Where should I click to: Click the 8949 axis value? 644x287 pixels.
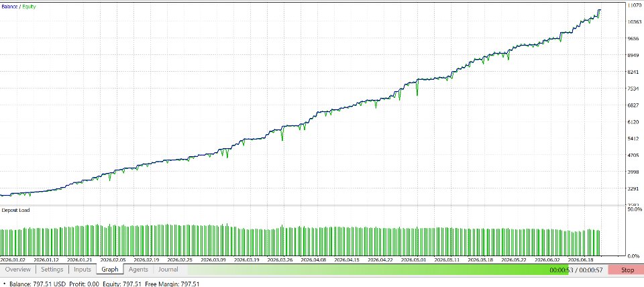[x=634, y=56]
